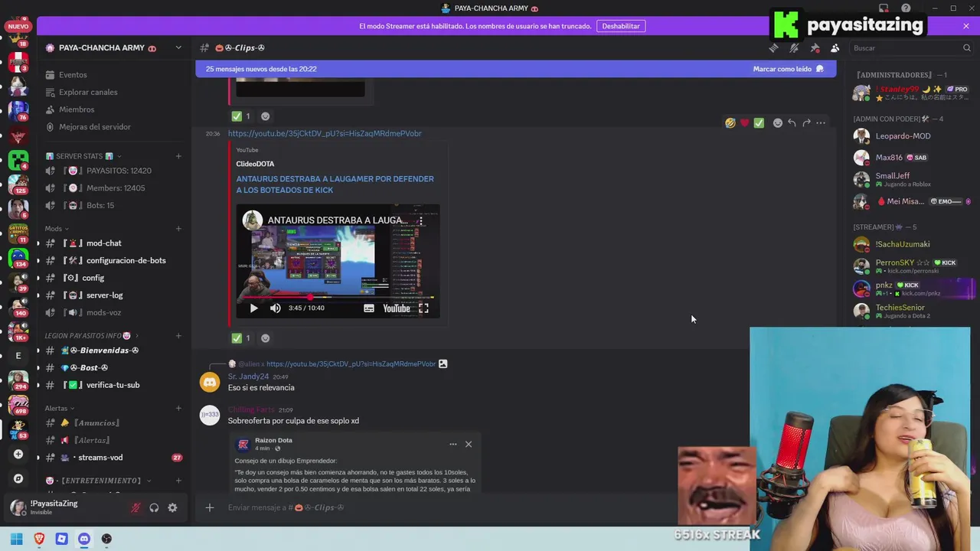
Task: Collapse the Alertas category
Action: (60, 409)
